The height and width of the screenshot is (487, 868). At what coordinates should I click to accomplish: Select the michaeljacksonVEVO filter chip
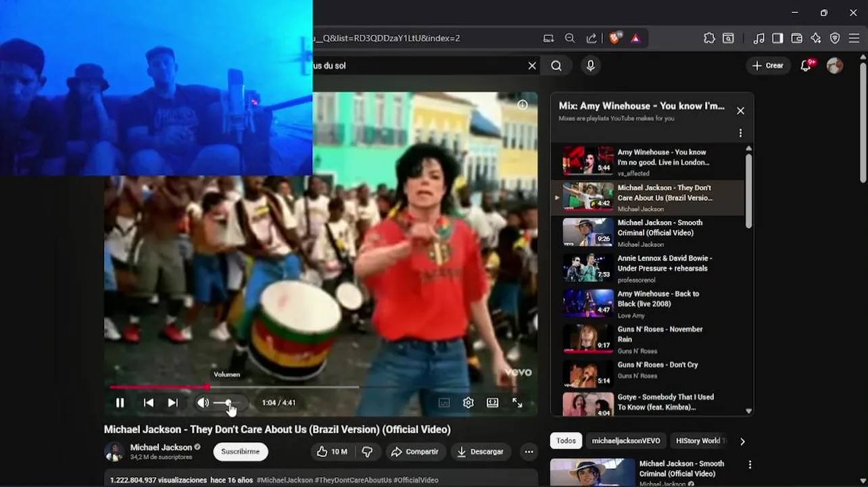(x=626, y=441)
